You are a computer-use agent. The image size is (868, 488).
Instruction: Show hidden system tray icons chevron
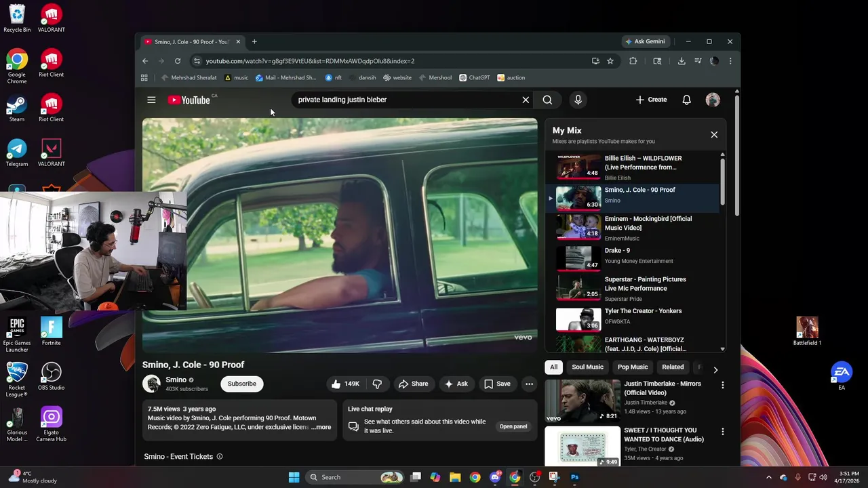(770, 477)
